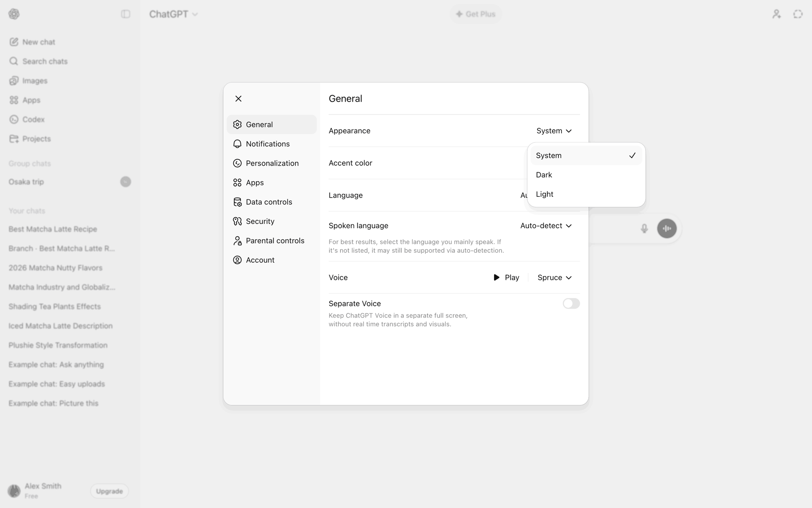Click the Projects folder icon
Image resolution: width=812 pixels, height=508 pixels.
[14, 139]
